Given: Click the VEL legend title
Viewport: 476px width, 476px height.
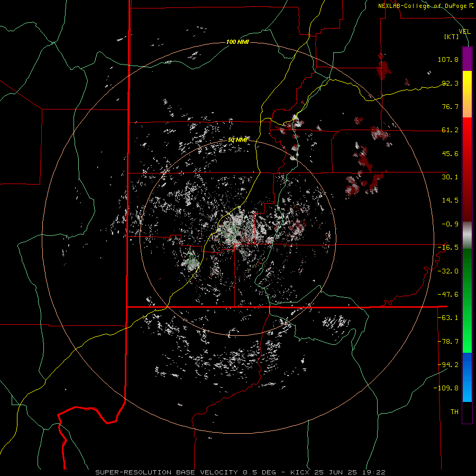Looking at the screenshot, I should tap(465, 32).
